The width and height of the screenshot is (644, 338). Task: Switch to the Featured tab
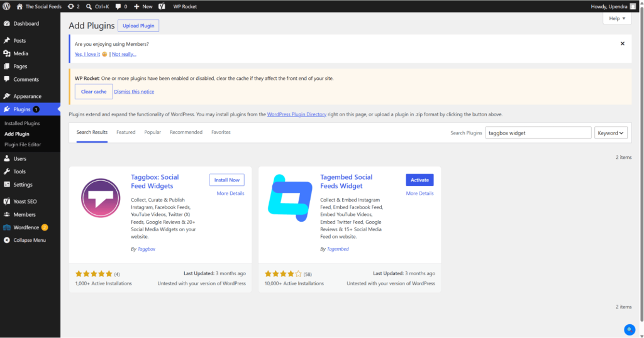(126, 132)
